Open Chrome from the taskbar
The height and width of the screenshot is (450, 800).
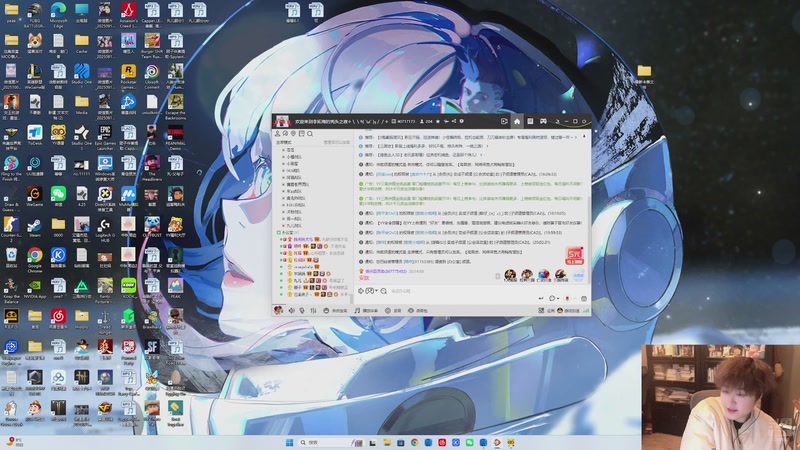pyautogui.click(x=414, y=442)
